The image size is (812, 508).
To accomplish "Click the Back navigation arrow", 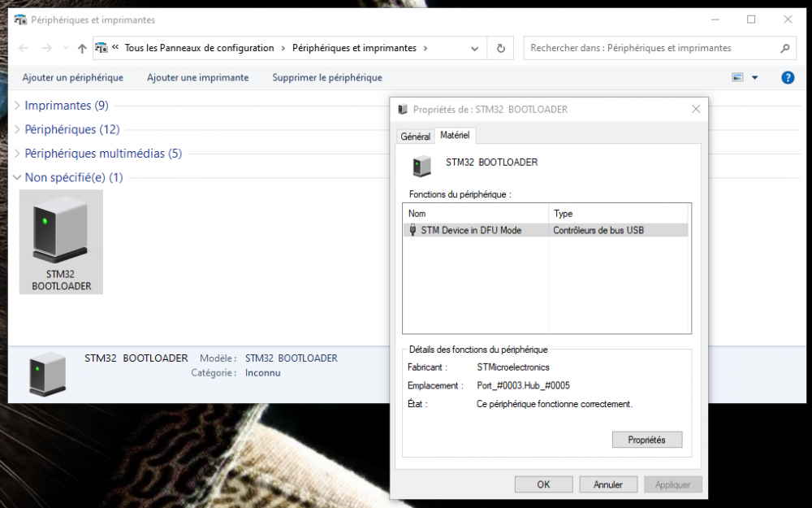I will pyautogui.click(x=24, y=49).
